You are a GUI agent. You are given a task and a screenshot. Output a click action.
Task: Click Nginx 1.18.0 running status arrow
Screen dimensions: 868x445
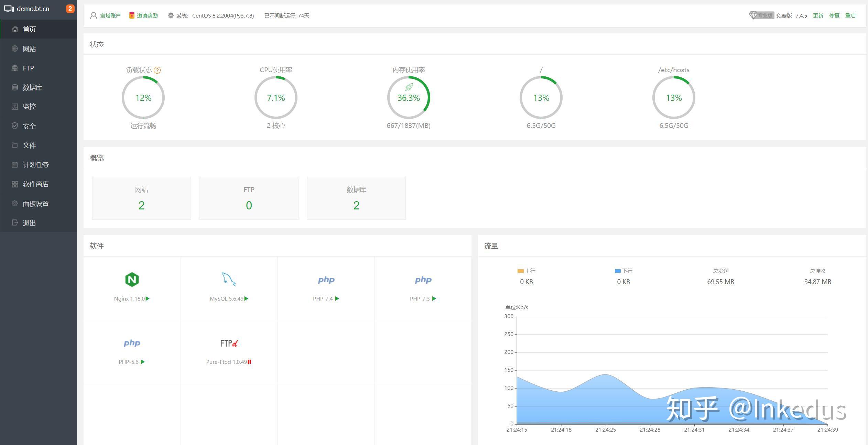[x=148, y=299]
